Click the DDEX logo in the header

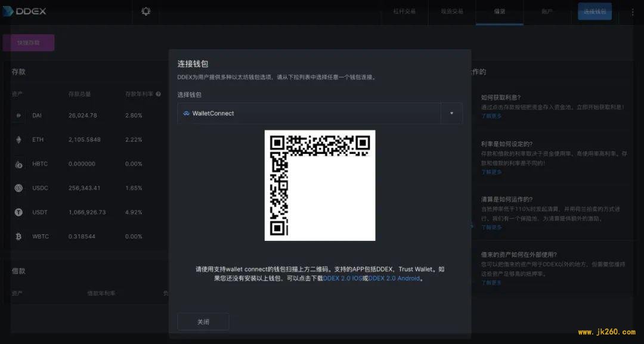tap(24, 11)
